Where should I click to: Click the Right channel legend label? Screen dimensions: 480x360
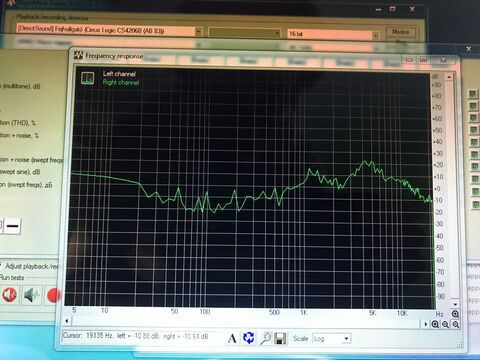pyautogui.click(x=121, y=82)
